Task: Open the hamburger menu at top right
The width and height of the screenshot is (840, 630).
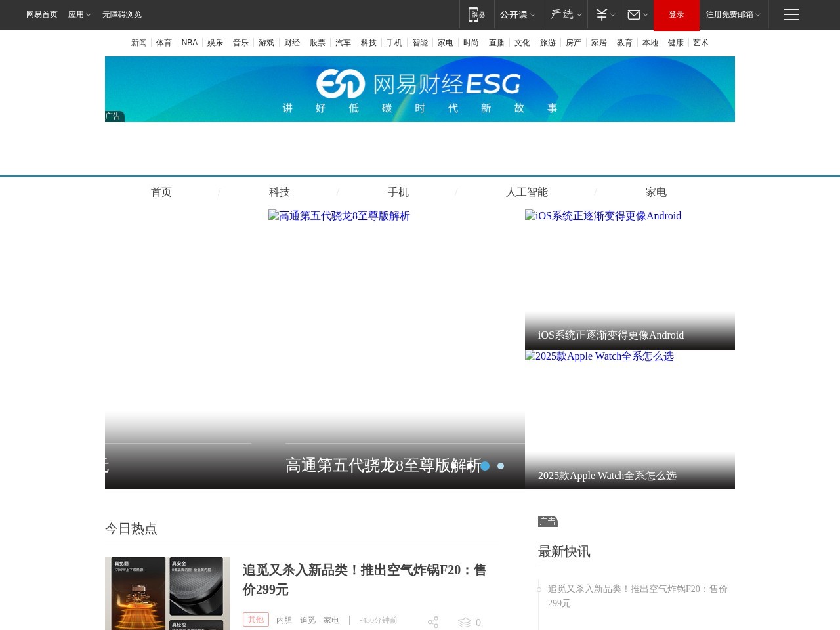Action: point(791,14)
